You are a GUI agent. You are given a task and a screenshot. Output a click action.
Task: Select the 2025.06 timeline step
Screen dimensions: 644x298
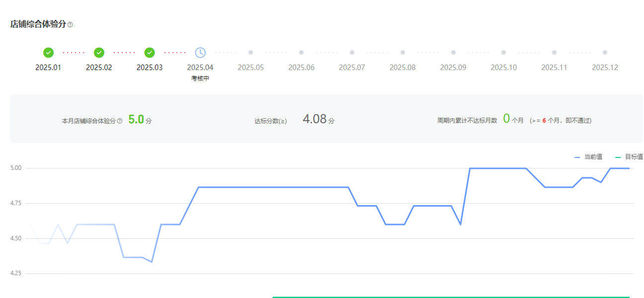301,52
